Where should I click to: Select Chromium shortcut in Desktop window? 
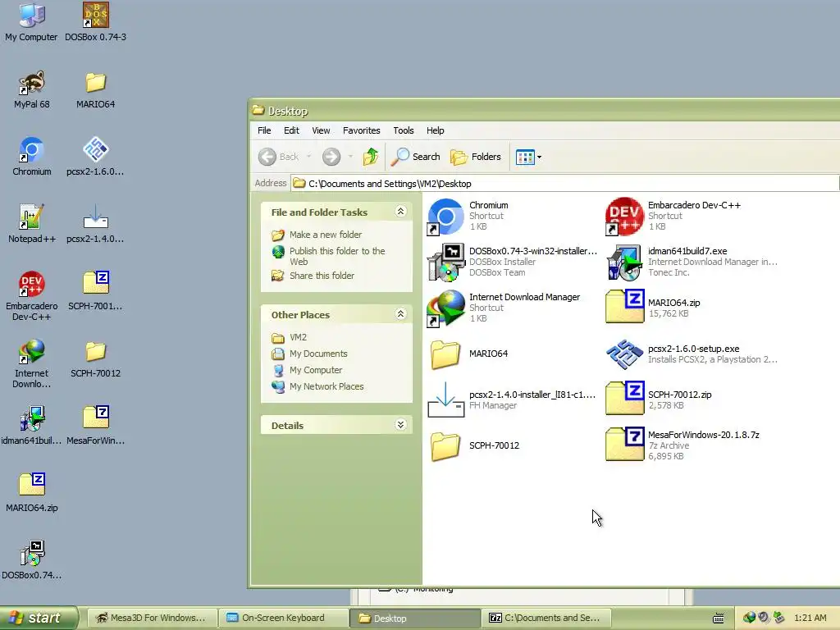(468, 216)
